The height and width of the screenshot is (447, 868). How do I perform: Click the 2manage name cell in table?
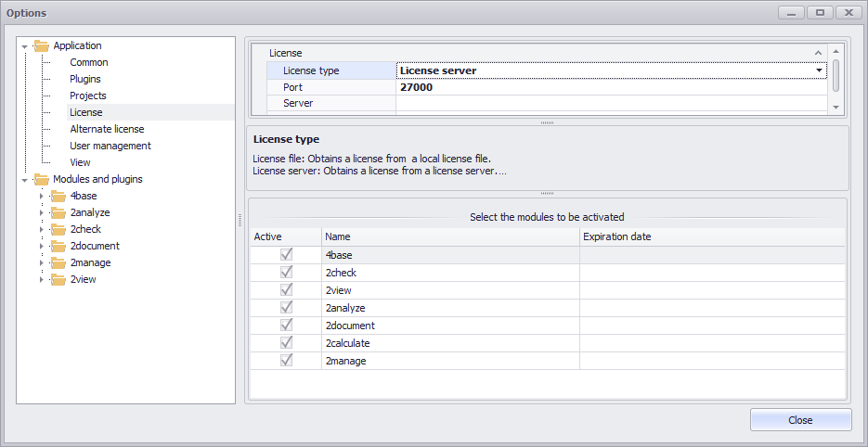450,362
